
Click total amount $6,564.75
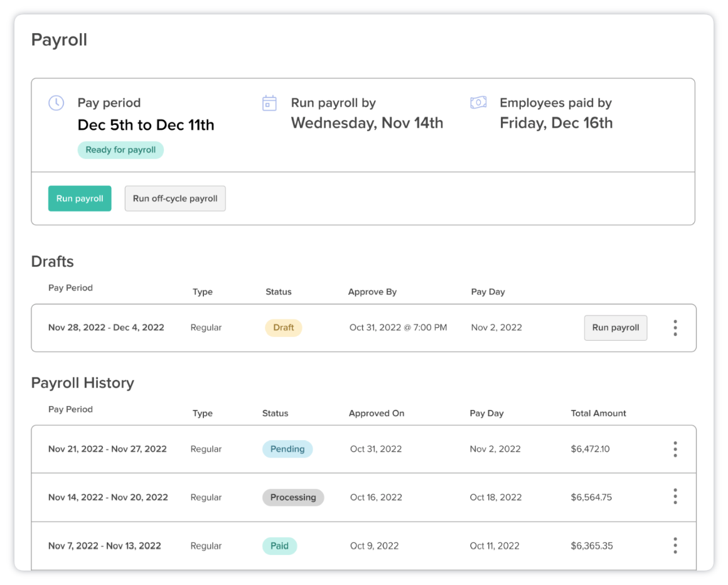pyautogui.click(x=591, y=497)
